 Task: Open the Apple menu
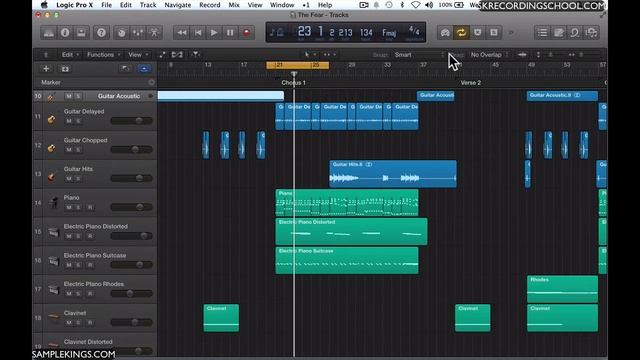[44, 5]
